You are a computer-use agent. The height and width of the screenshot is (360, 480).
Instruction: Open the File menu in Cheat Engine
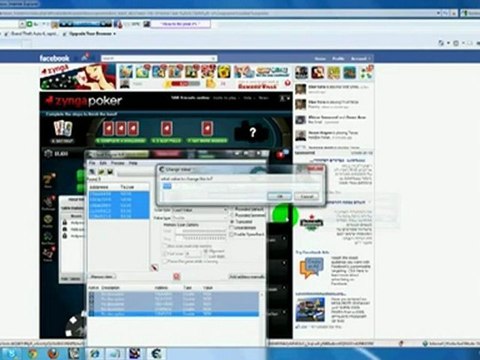pos(92,163)
